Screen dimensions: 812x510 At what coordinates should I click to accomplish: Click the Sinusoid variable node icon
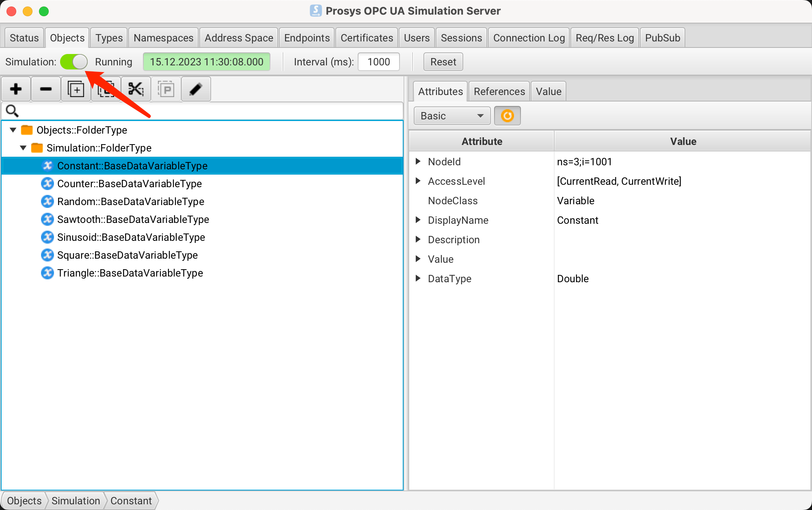(x=48, y=237)
